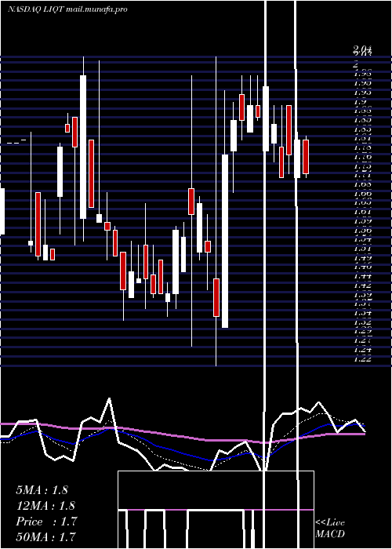Click the 12MA : 1.8 label
This screenshot has height=549, width=392.
45,506
